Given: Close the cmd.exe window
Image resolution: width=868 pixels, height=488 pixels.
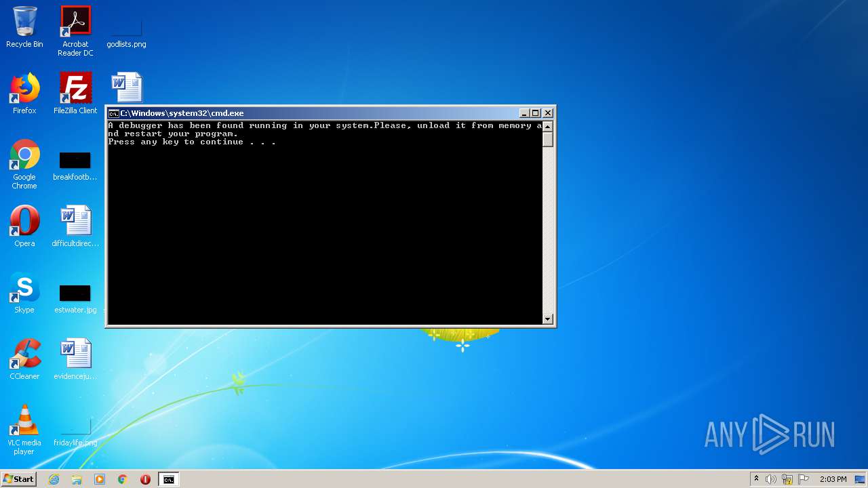Looking at the screenshot, I should 548,113.
